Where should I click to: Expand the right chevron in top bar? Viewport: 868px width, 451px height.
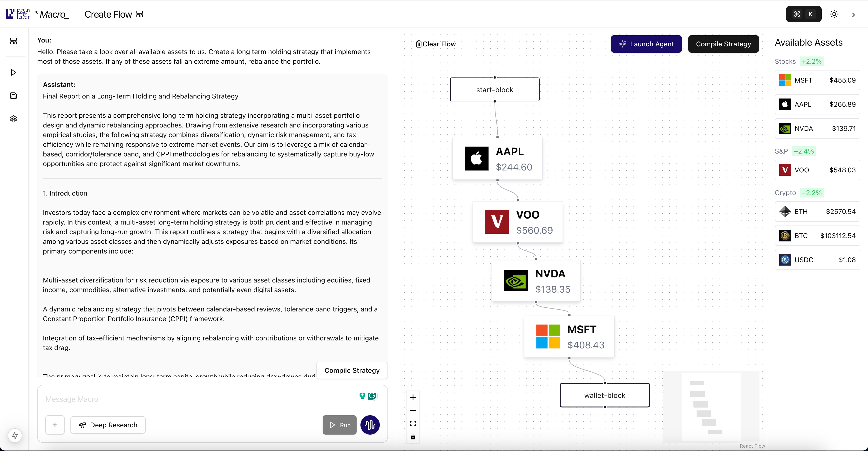click(853, 15)
